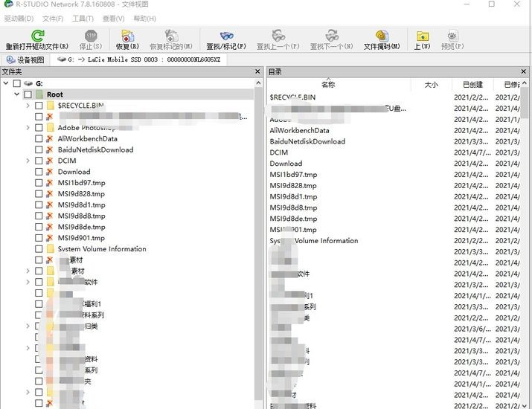Click the Recover Marked (恢复标记的) icon

[171, 36]
